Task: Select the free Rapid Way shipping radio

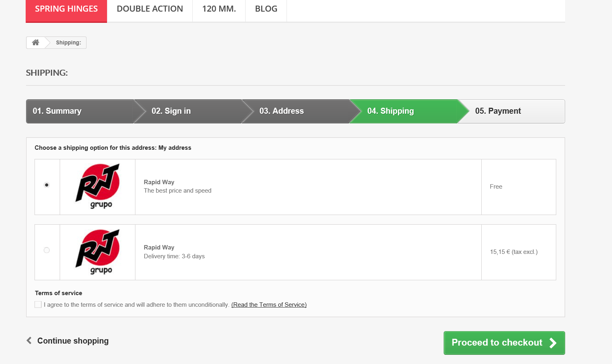Action: click(46, 185)
